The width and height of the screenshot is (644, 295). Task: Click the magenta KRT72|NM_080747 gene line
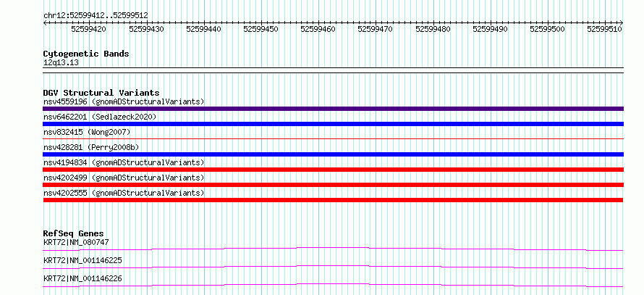(x=333, y=249)
